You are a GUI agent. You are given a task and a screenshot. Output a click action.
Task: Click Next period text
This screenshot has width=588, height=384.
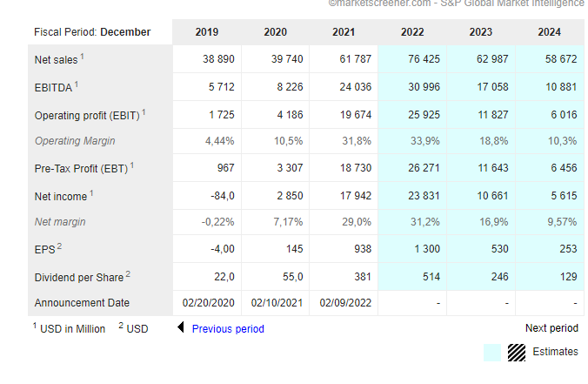(551, 328)
